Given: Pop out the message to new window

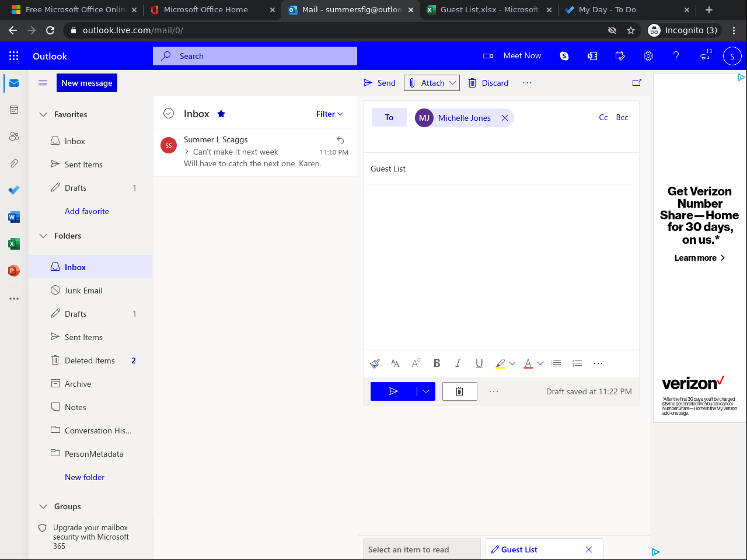Looking at the screenshot, I should coord(637,83).
